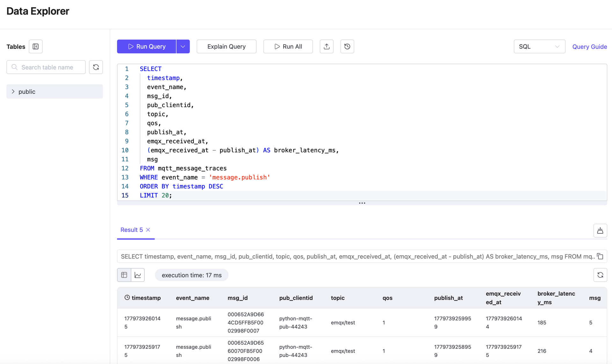612x364 pixels.
Task: Click the broker_latency_ms column header
Action: [556, 298]
